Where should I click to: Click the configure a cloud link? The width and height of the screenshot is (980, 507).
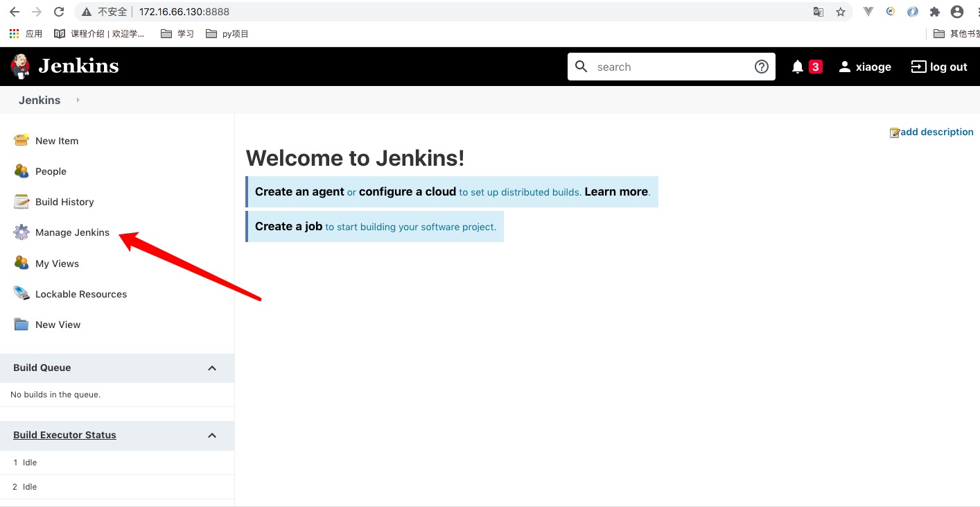(408, 191)
